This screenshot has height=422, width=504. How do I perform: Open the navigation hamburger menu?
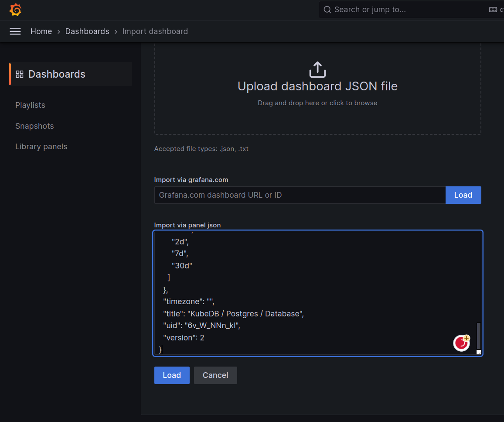[15, 31]
